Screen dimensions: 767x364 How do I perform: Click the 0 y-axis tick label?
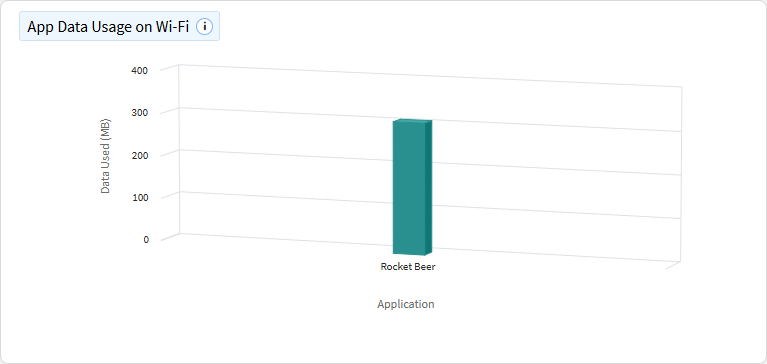tap(146, 239)
